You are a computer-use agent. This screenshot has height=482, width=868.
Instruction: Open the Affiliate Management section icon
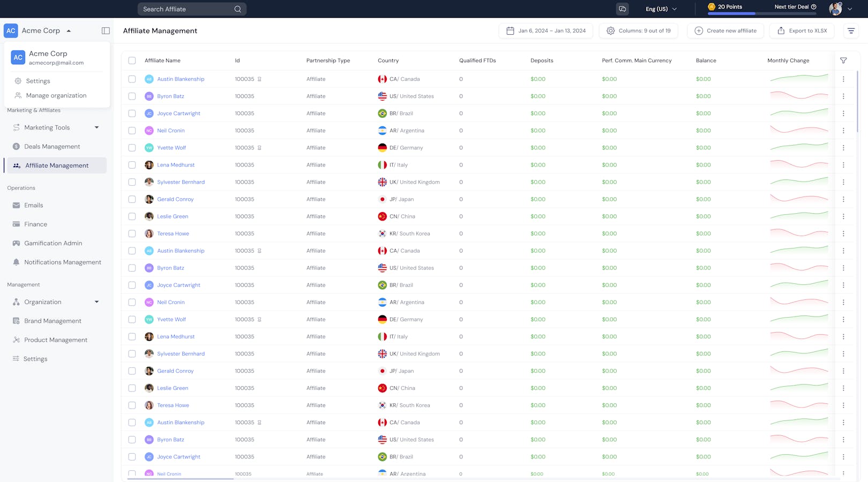coord(16,165)
